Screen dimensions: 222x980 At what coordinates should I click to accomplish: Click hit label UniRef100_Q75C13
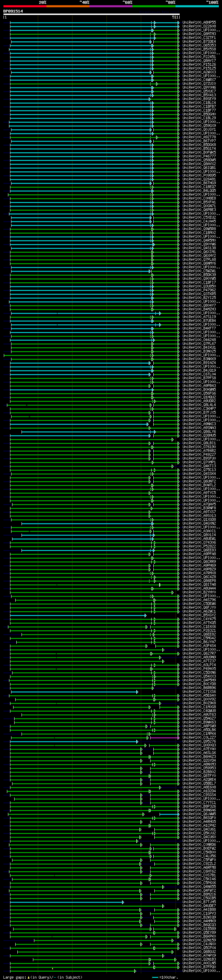(199, 470)
